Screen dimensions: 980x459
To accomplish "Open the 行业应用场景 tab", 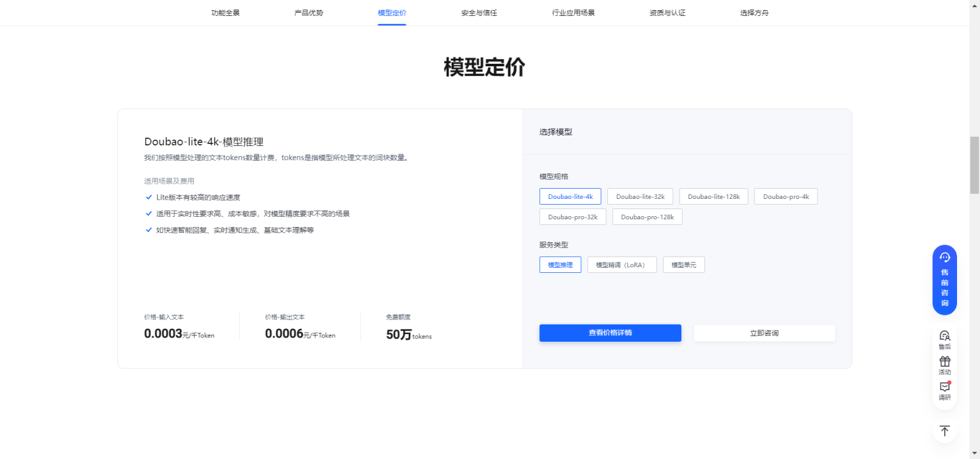I will point(573,13).
